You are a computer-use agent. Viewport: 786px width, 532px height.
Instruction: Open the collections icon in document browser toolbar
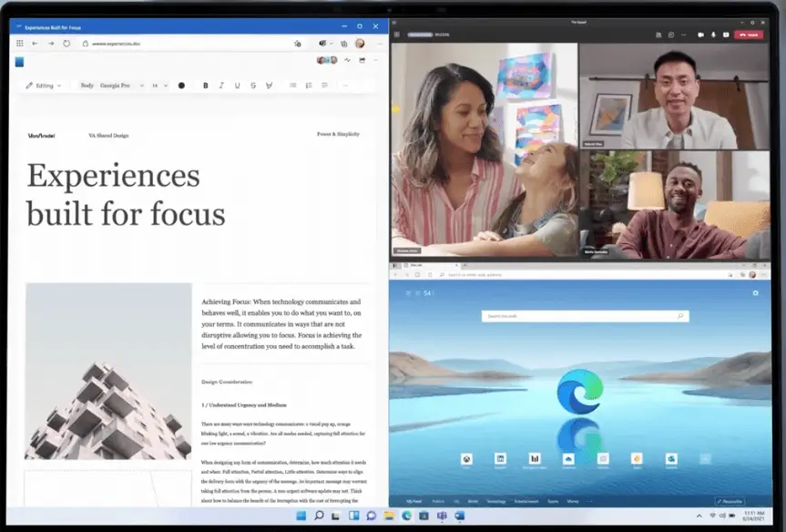click(x=344, y=44)
